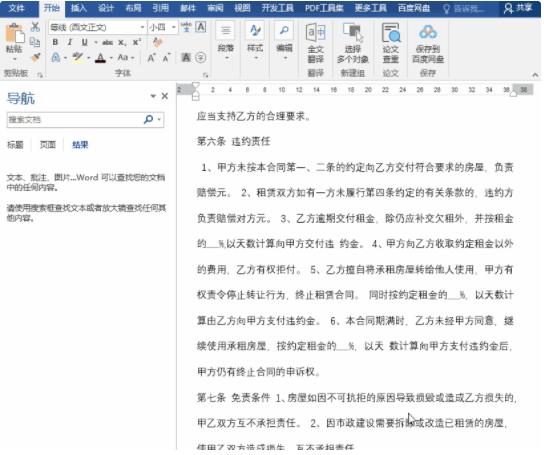Toggle character border (boxed A)
Viewport: 544px width, 455px height.
201,27
